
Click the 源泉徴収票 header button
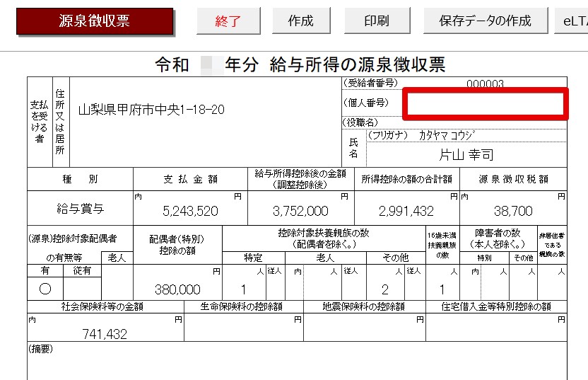click(95, 21)
